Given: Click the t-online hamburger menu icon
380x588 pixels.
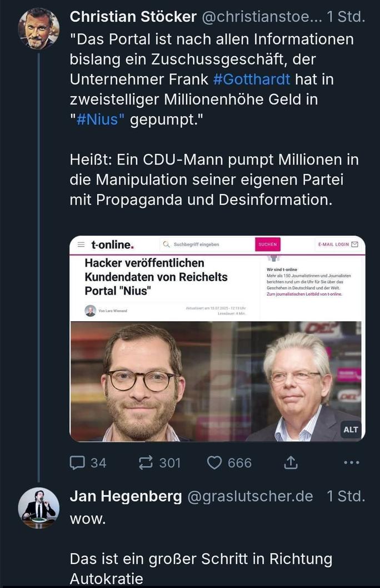Looking at the screenshot, I should [x=81, y=245].
